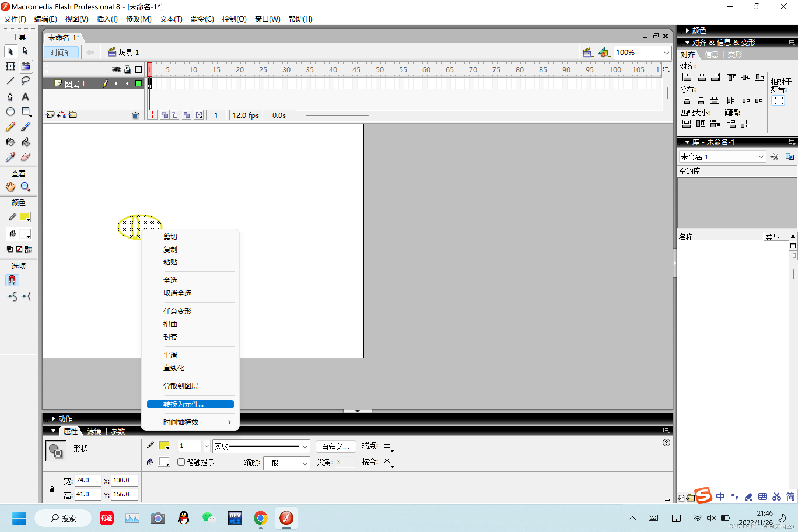Image resolution: width=798 pixels, height=532 pixels.
Task: Open the 修改 menu
Action: [139, 19]
